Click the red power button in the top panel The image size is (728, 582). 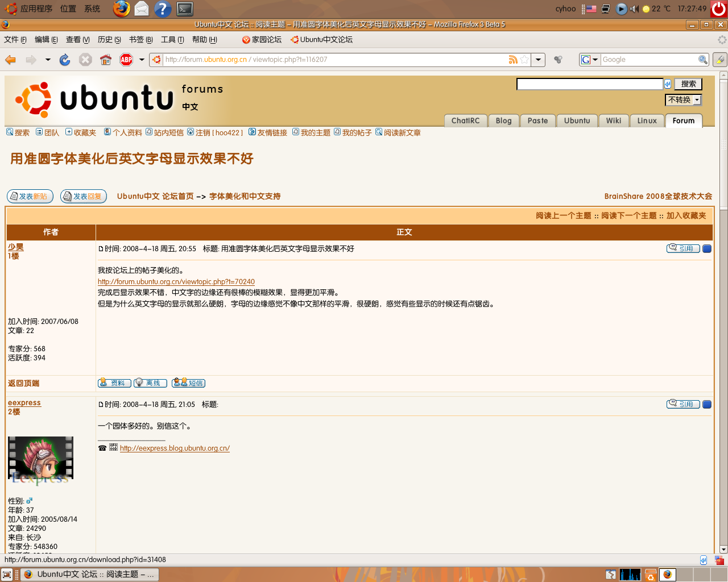719,9
